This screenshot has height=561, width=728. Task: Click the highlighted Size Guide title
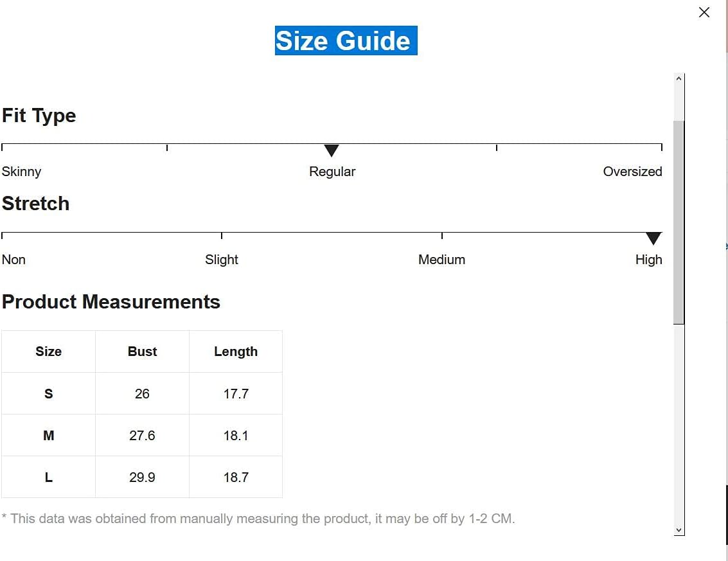346,40
